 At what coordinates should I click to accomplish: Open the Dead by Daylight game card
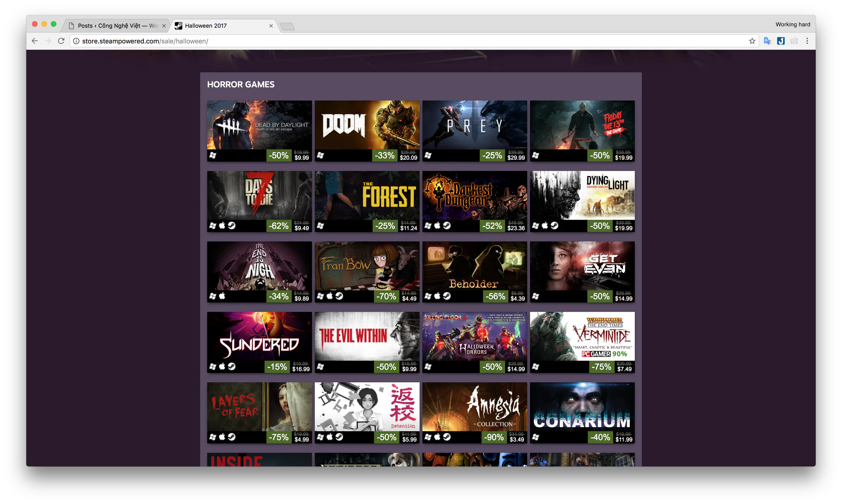(x=259, y=131)
